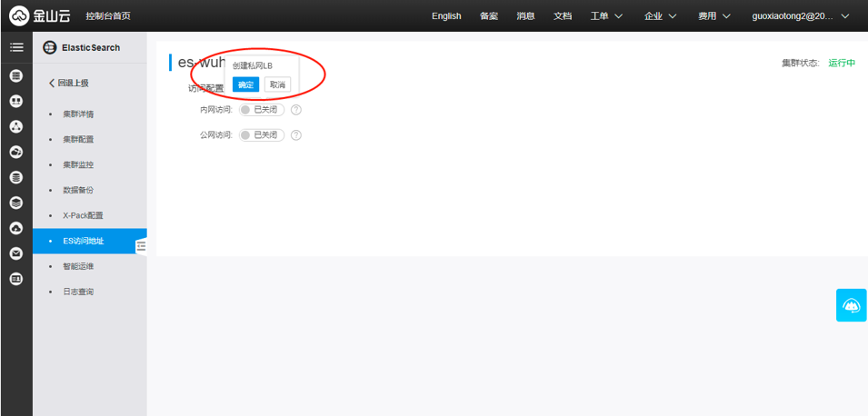The width and height of the screenshot is (868, 416).
Task: Open the cloud upload icon in the sidebar
Action: click(x=16, y=229)
